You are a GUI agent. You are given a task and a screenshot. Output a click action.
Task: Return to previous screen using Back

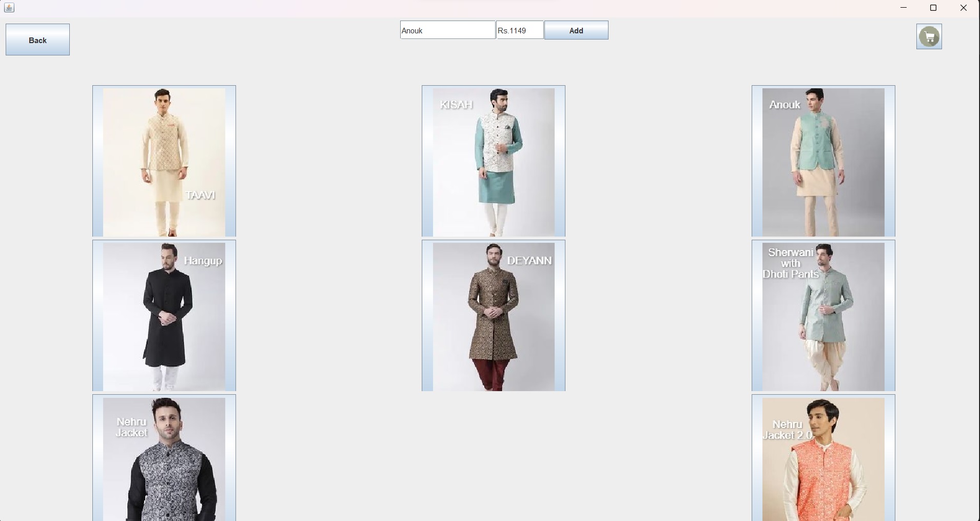37,39
